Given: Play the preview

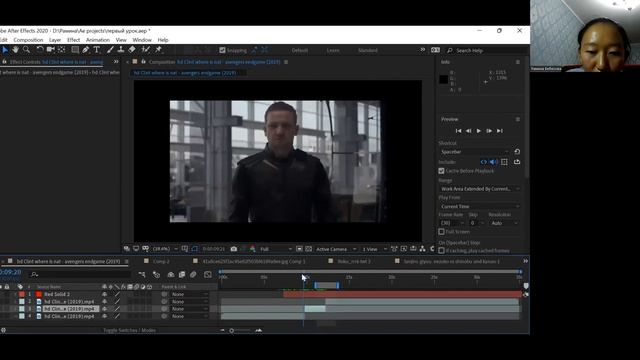Looking at the screenshot, I should (479, 131).
